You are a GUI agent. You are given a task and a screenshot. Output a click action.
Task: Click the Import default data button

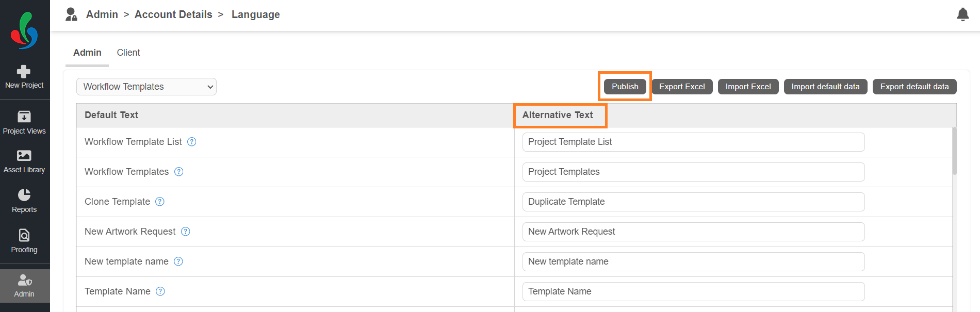pyautogui.click(x=825, y=87)
